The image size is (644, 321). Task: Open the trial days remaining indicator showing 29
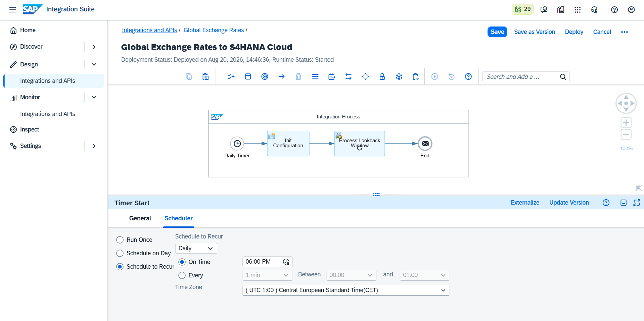pos(523,9)
